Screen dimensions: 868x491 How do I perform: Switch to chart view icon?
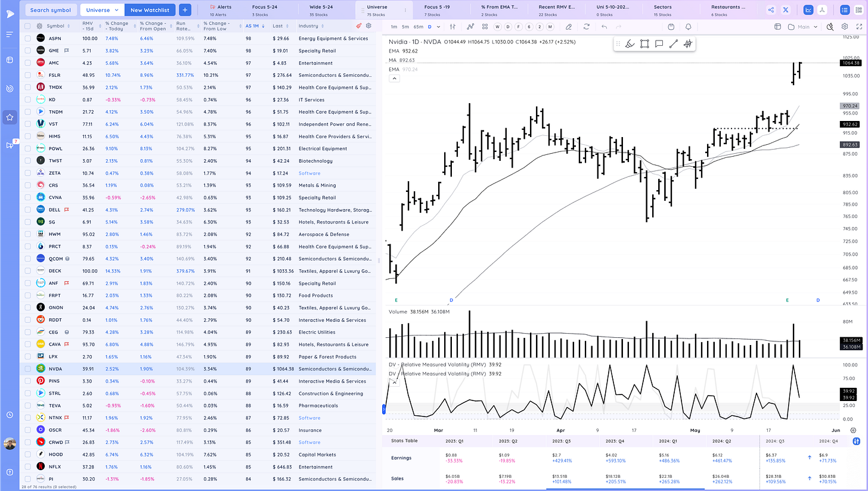(808, 10)
